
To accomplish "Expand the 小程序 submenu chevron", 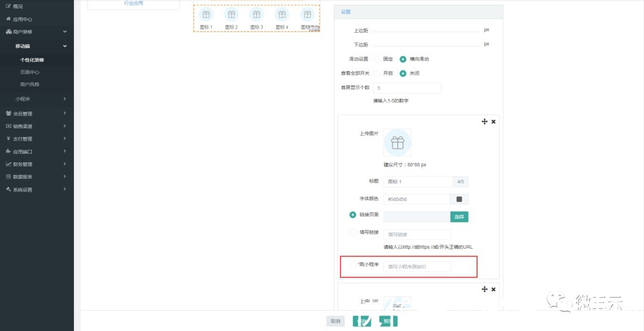I will 65,99.
